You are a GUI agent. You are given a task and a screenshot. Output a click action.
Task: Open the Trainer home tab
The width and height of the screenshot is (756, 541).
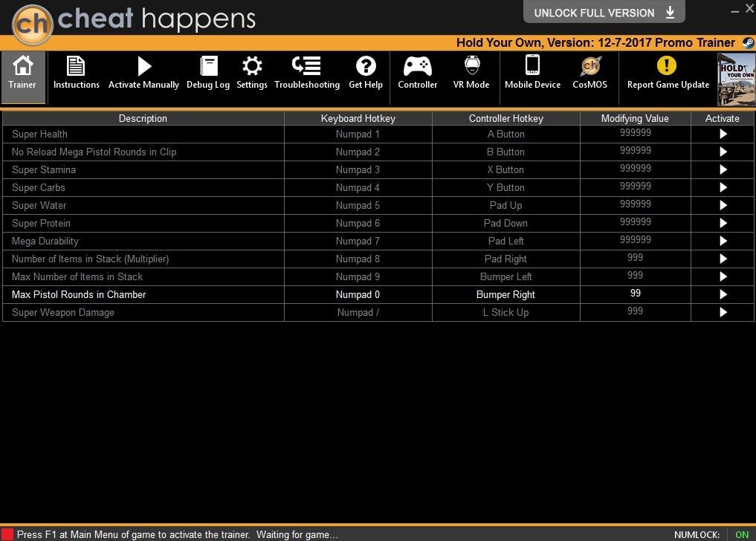pyautogui.click(x=22, y=77)
